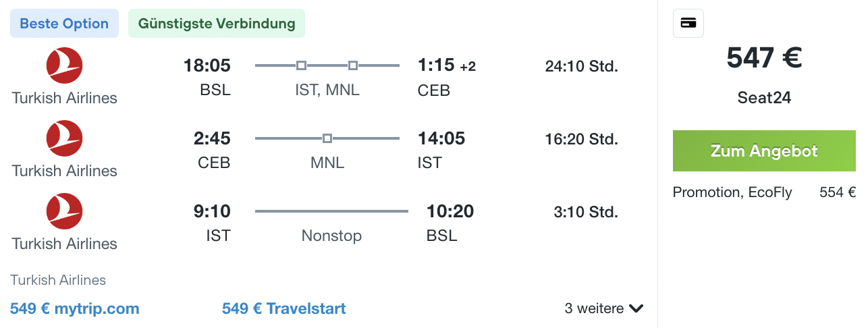
Task: Select the 'Günstigste Verbindung' badge
Action: click(217, 24)
